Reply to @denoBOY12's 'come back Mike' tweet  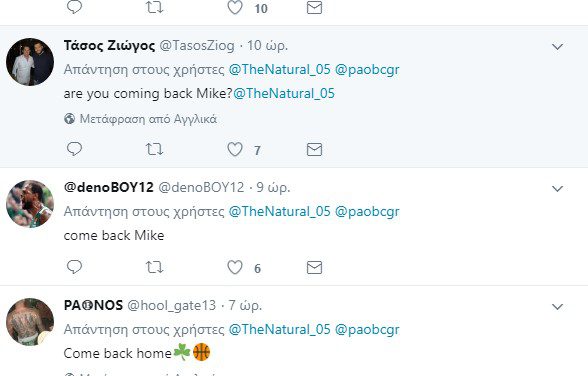(x=74, y=267)
